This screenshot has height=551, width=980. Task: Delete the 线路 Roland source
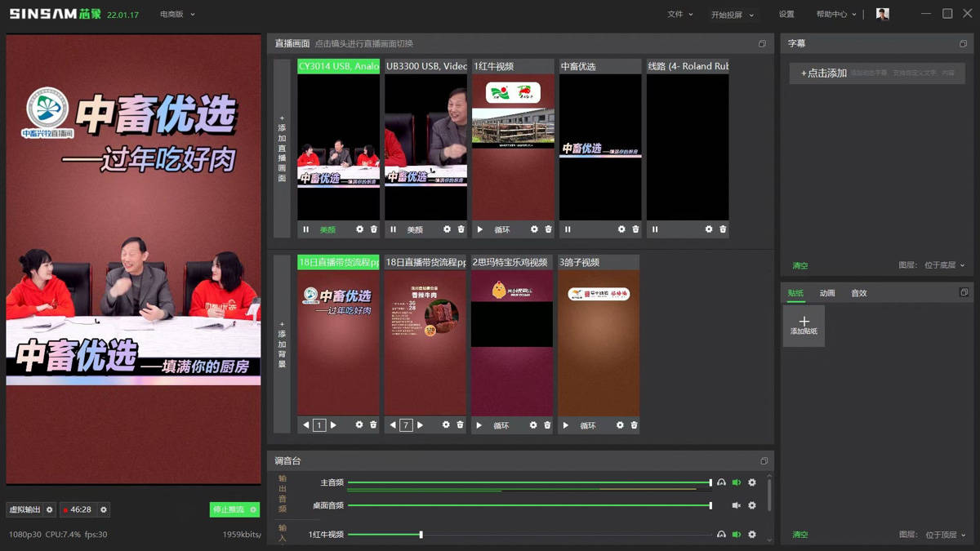[724, 229]
